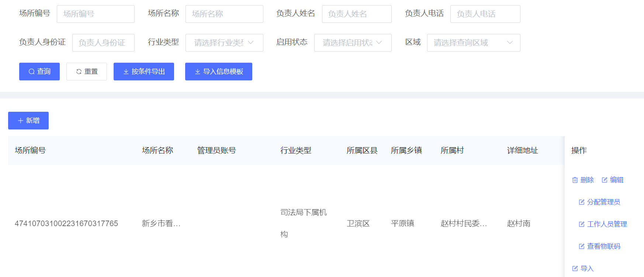
Task: Click the 负责人身份证 input field
Action: click(103, 43)
